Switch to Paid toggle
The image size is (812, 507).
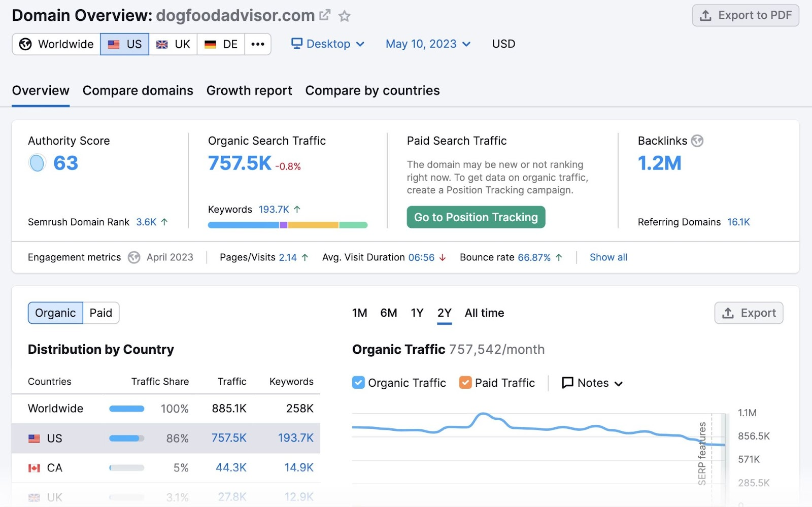point(101,313)
